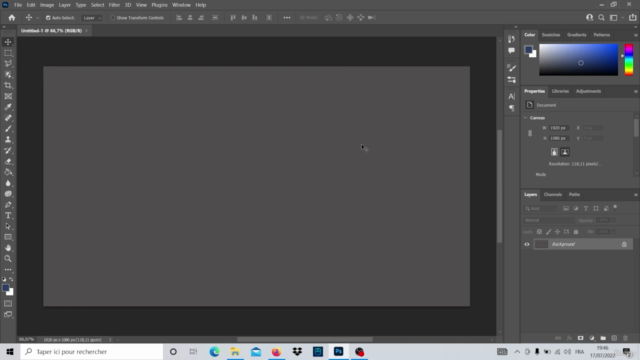Select the Rectangle shape tool
The width and height of the screenshot is (640, 360).
click(x=8, y=237)
